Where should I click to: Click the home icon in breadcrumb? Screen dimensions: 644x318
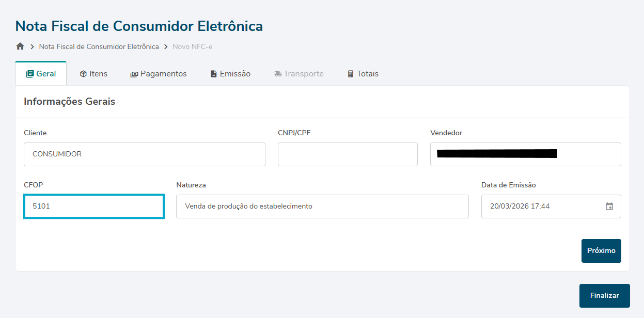tap(20, 46)
